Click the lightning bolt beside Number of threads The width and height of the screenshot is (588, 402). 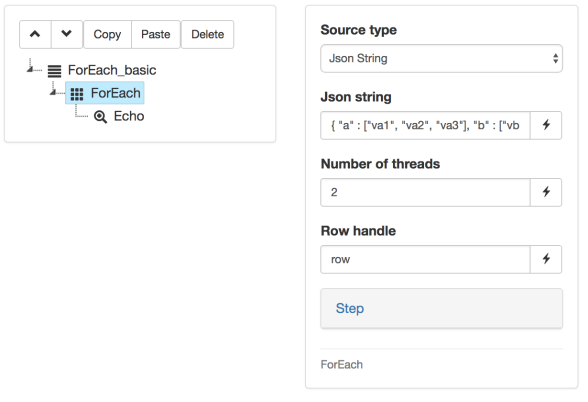[546, 192]
